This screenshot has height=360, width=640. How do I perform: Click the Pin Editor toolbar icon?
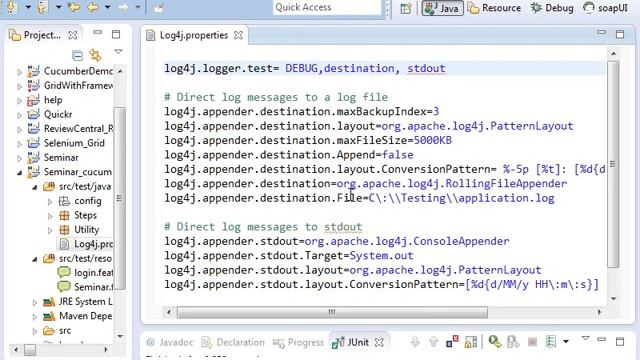pyautogui.click(x=159, y=7)
